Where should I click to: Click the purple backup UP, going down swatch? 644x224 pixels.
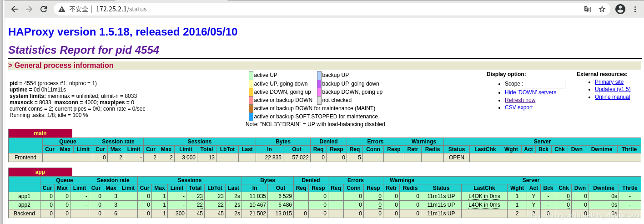(319, 84)
